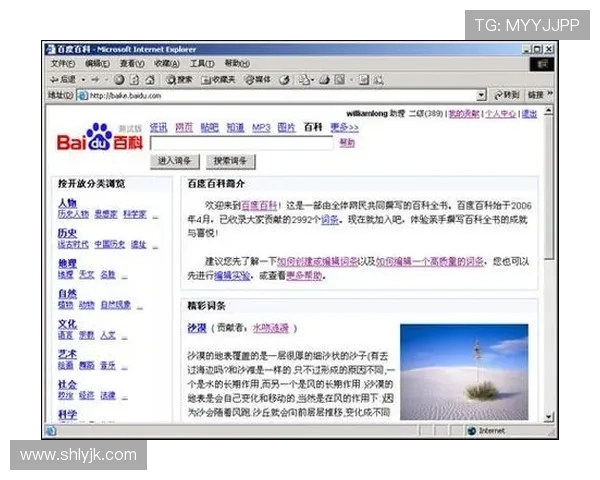
Task: Print the page with the Print icon
Action: 325,80
